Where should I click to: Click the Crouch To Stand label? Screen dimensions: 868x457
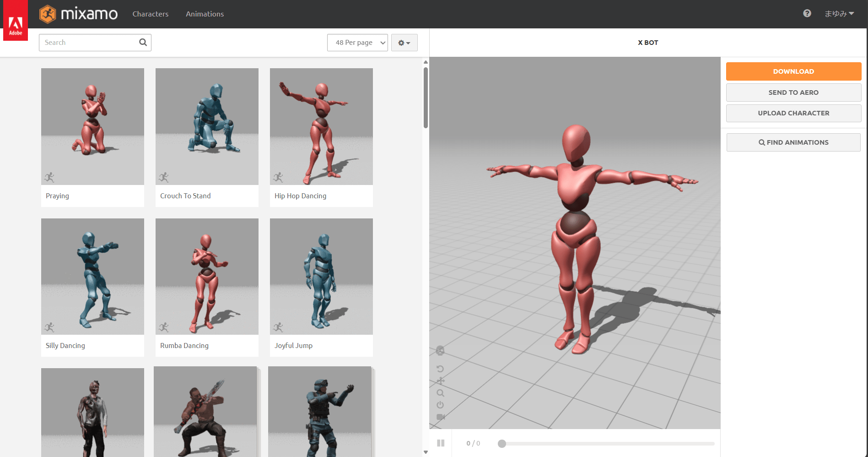click(x=185, y=196)
